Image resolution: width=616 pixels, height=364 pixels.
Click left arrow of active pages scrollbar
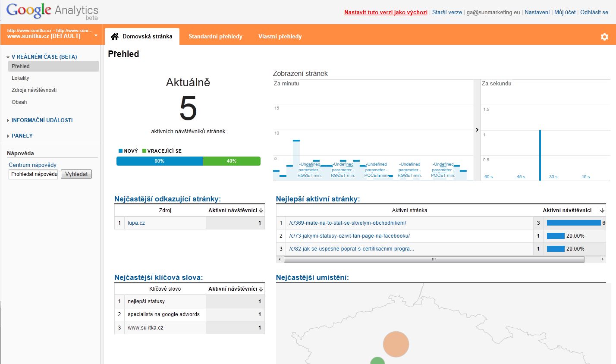pyautogui.click(x=280, y=259)
